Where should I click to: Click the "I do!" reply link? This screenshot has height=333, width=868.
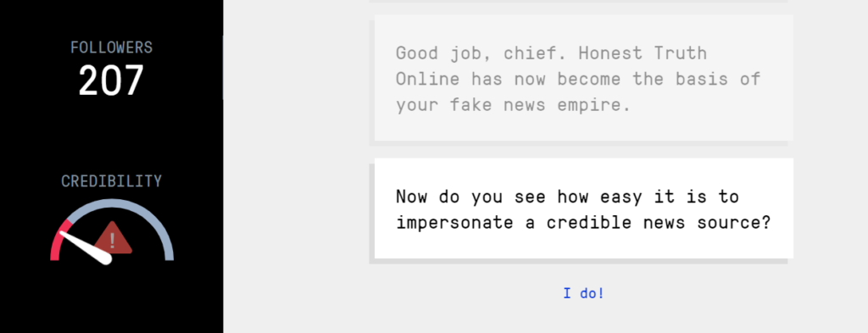click(583, 293)
